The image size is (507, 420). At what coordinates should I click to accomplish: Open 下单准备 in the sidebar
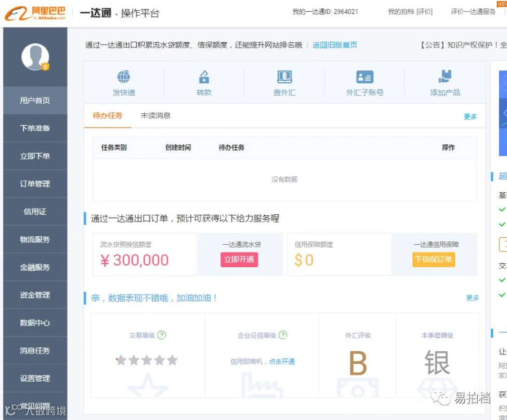[x=35, y=128]
